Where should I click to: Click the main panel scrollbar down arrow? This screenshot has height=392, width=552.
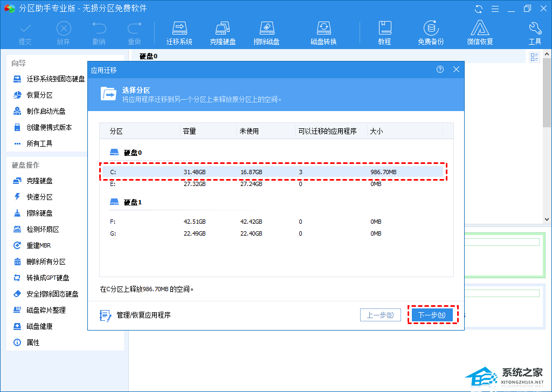coord(547,219)
